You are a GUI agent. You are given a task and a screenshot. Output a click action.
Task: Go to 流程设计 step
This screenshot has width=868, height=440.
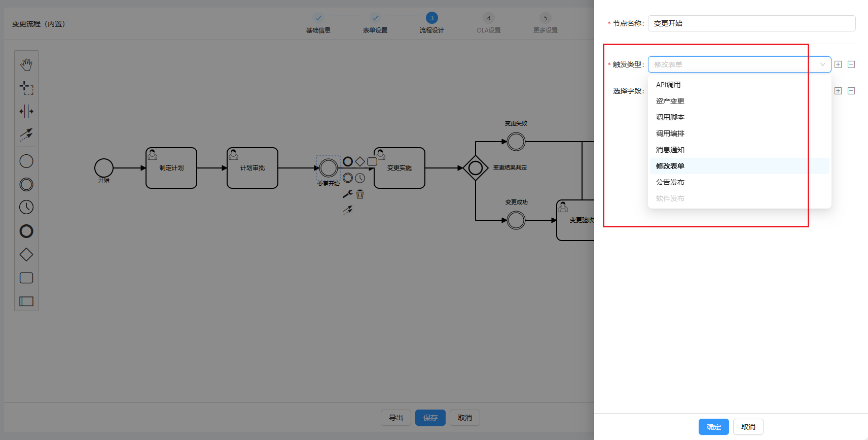pyautogui.click(x=432, y=23)
